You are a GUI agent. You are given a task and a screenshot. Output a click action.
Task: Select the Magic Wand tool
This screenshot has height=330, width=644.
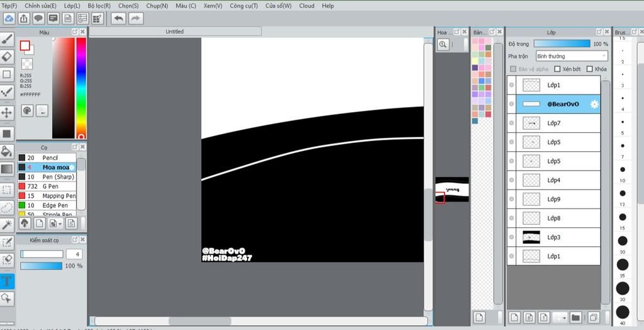(6, 225)
